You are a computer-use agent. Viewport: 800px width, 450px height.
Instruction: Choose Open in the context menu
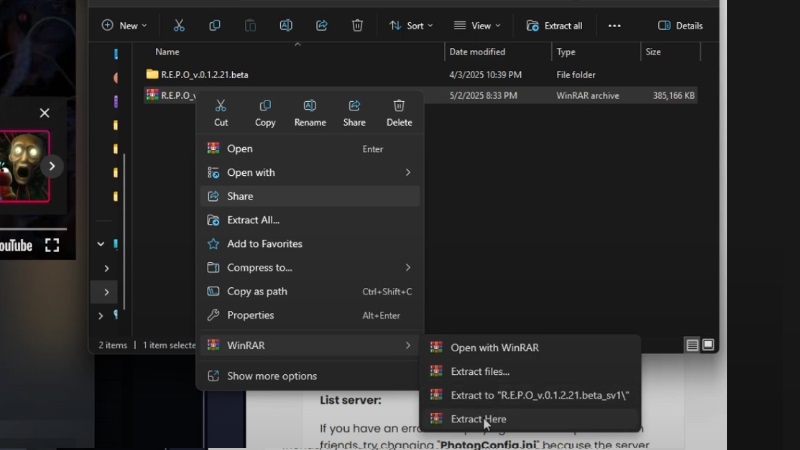pyautogui.click(x=310, y=148)
